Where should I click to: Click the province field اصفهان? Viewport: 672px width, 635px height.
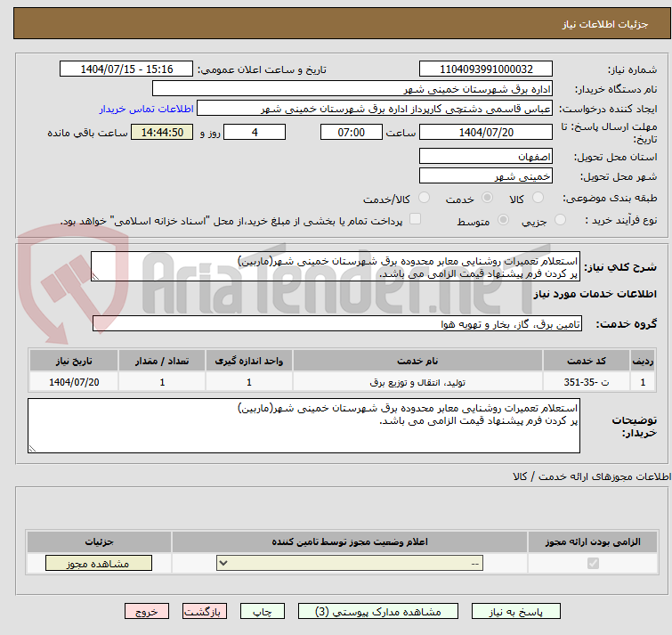pos(486,157)
